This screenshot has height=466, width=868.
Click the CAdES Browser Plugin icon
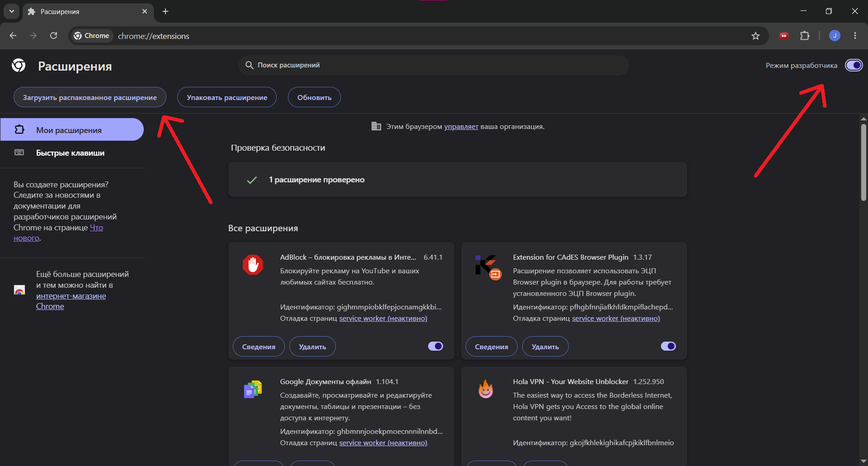coord(488,266)
